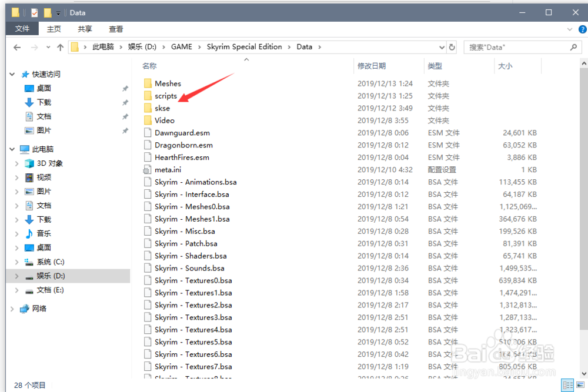588x392 pixels.
Task: Expand 网络 tree node
Action: [x=12, y=309]
